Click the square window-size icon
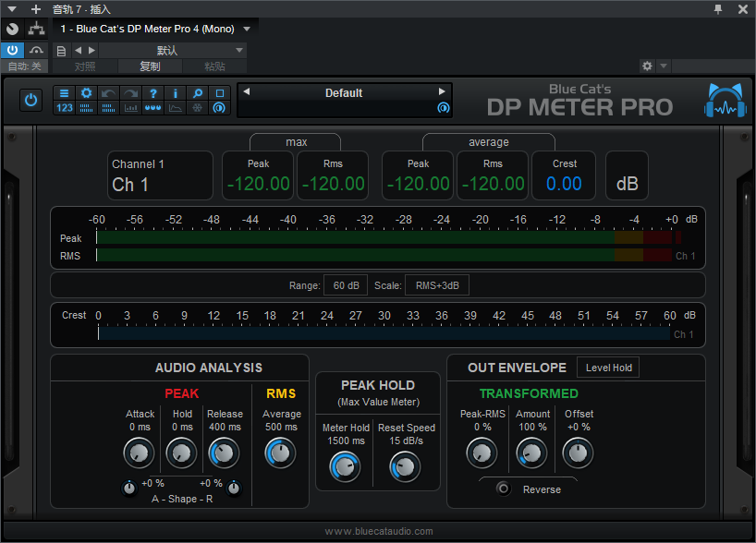 click(x=219, y=93)
